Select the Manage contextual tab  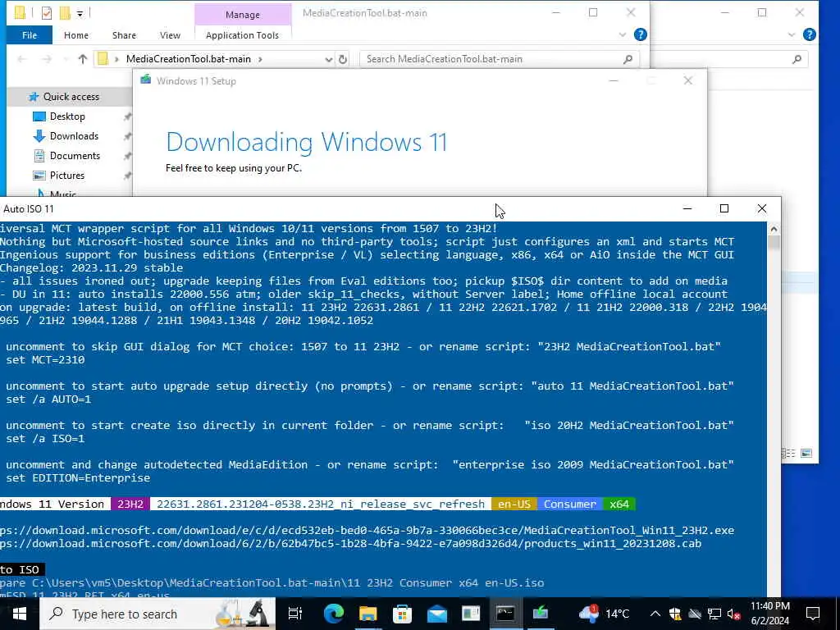(243, 15)
